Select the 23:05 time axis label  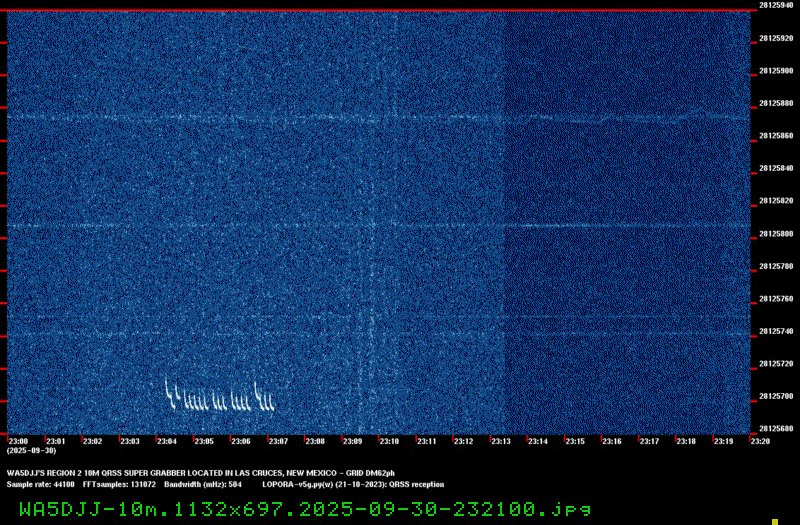click(x=204, y=441)
